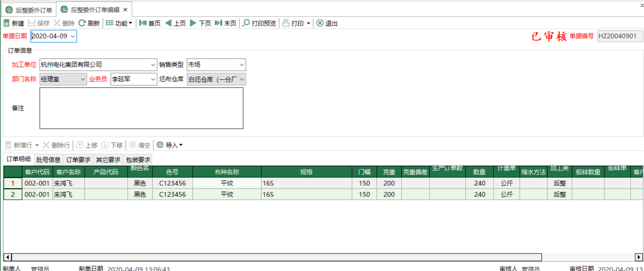Screen dimensions: 644x271
Task: Clear rows with 清空 icon
Action: (132, 145)
